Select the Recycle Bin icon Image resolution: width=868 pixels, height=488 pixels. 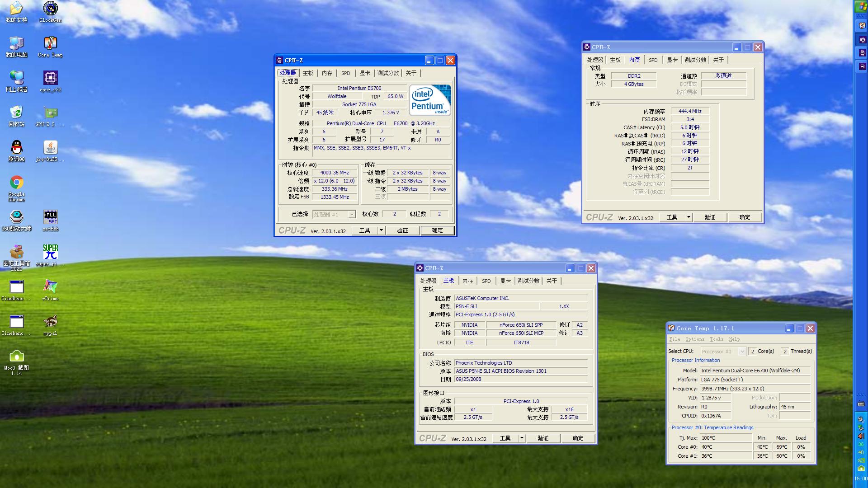(17, 116)
